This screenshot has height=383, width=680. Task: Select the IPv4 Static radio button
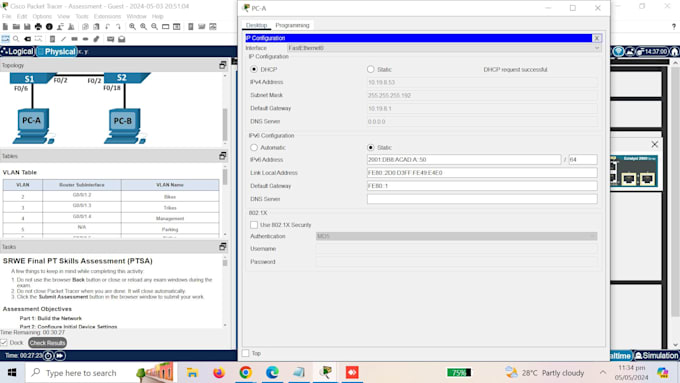[370, 69]
